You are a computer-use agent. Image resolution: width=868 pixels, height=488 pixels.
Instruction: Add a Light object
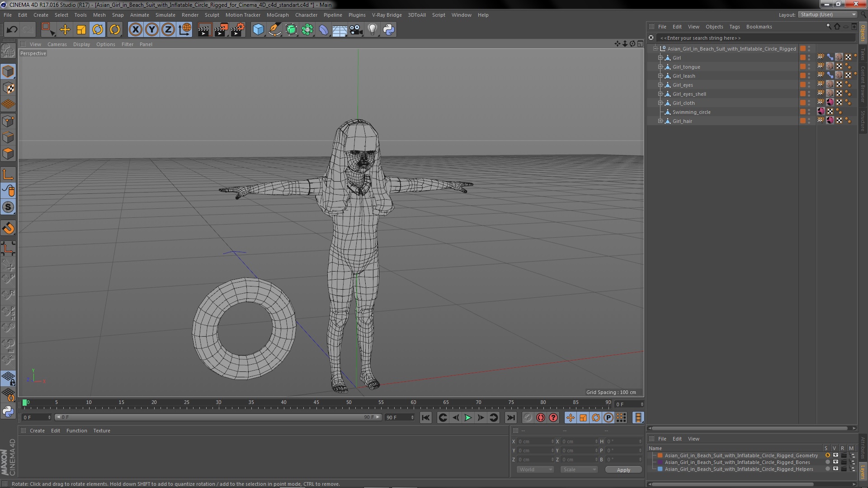coord(373,30)
